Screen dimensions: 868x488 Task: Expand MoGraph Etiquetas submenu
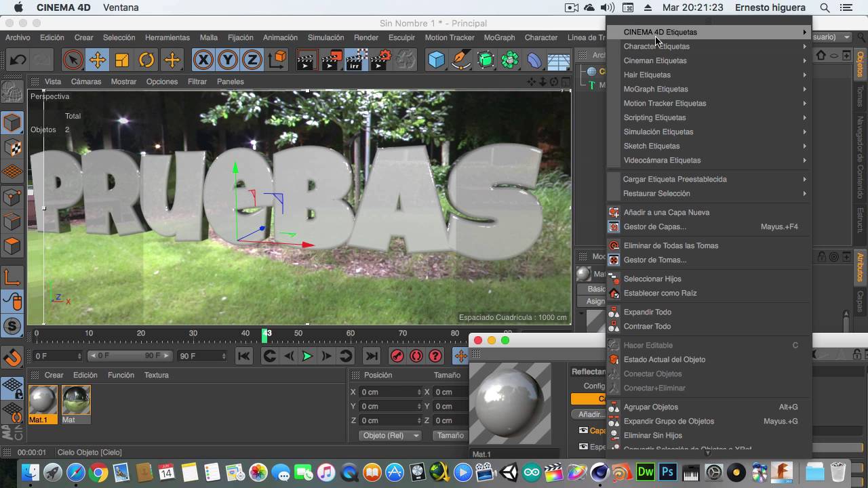click(x=709, y=89)
